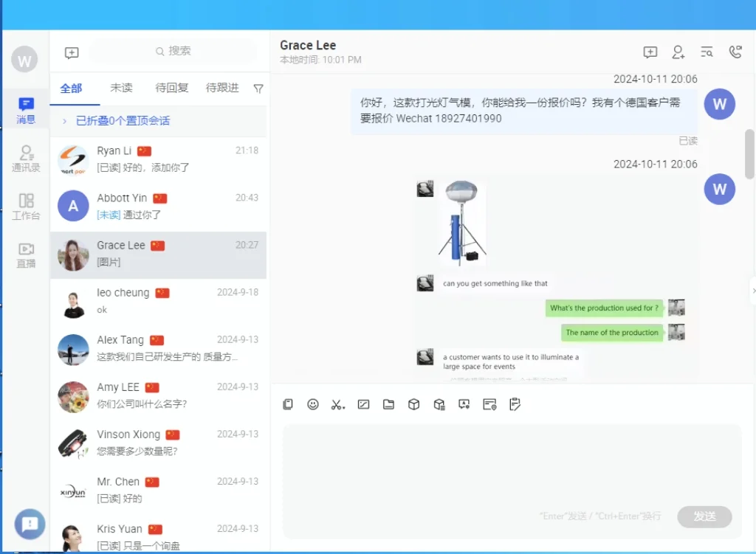This screenshot has width=756, height=554.
Task: Open the Workbench (工作台) sidebar section
Action: click(x=26, y=207)
